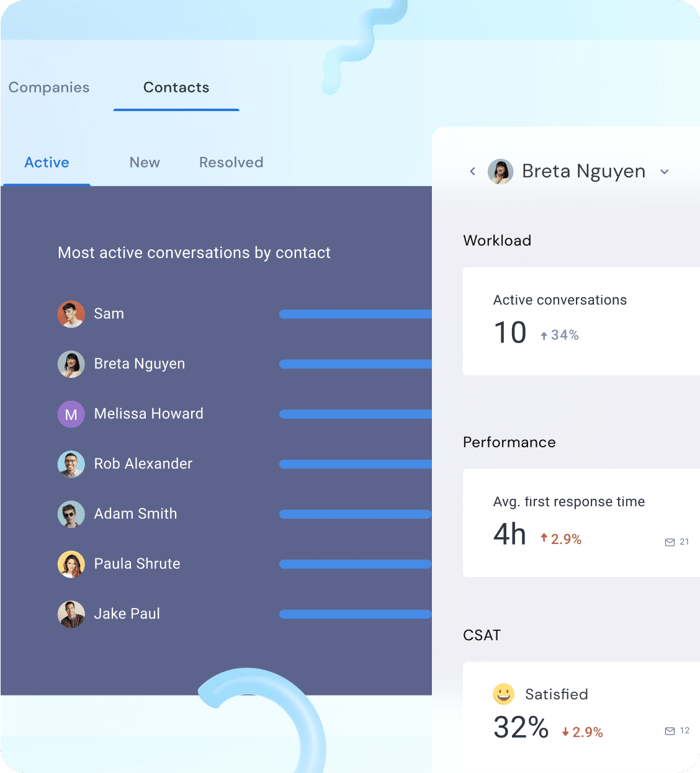Switch to the Companies tab
Viewport: 700px width, 773px height.
tap(48, 87)
